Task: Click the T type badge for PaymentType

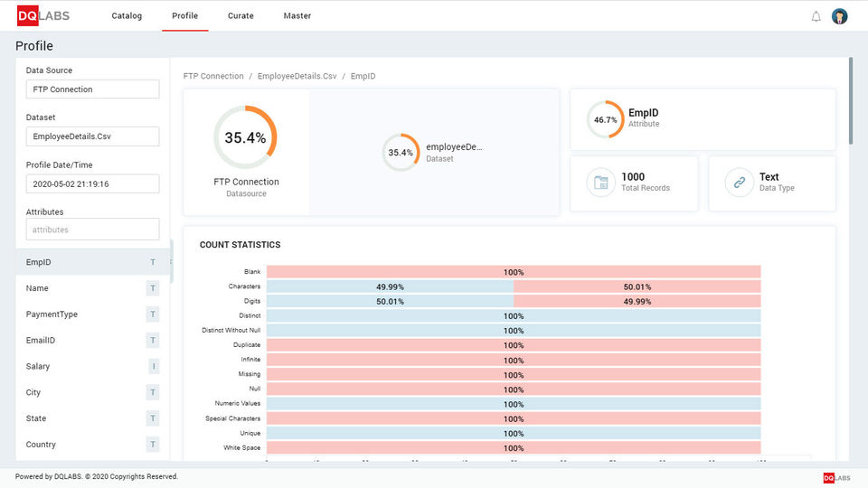Action: [x=153, y=314]
